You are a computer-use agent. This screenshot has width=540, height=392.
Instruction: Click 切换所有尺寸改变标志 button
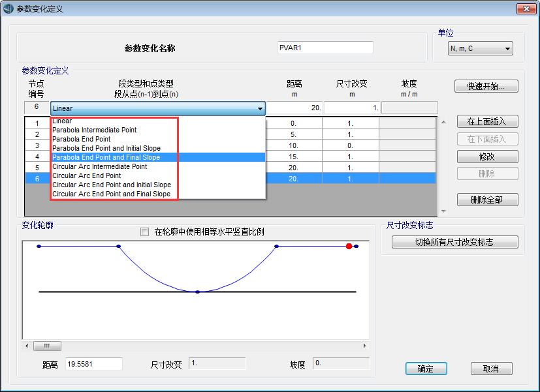tap(454, 242)
